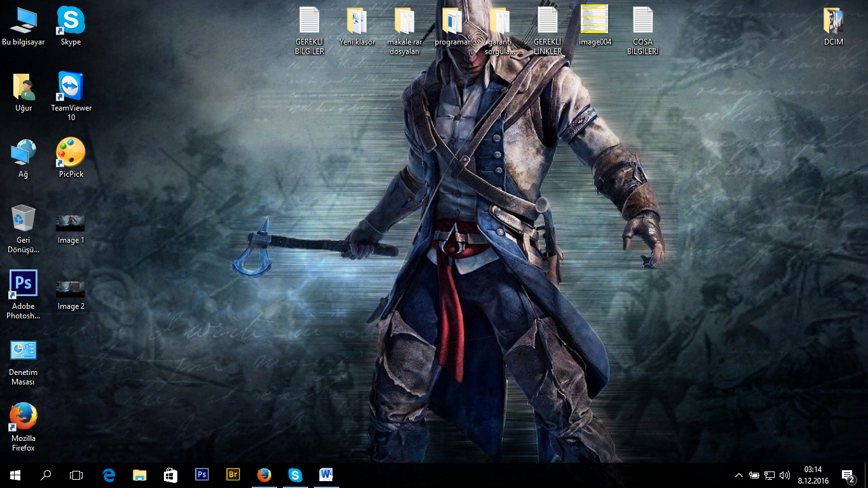
Task: Launch Adobe Photoshop from the taskbar
Action: 201,475
